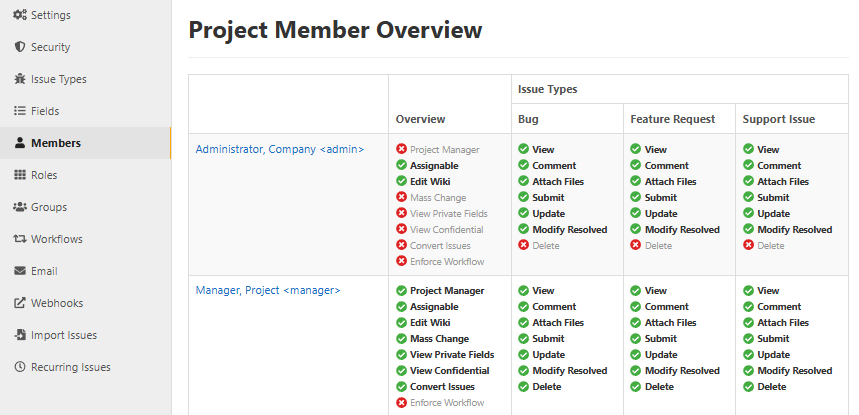Click the Recurring Issues clock icon
Viewport: 859px width, 415px height.
20,367
